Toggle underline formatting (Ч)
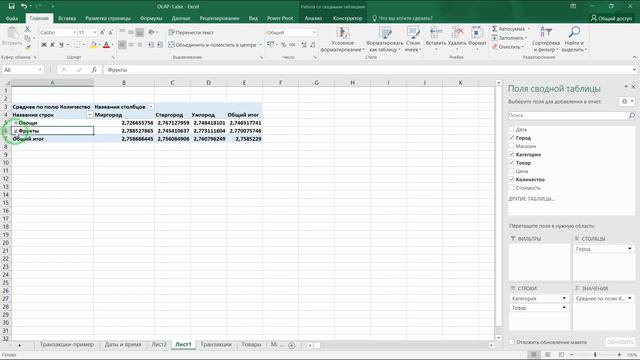640x360 pixels. (61, 45)
